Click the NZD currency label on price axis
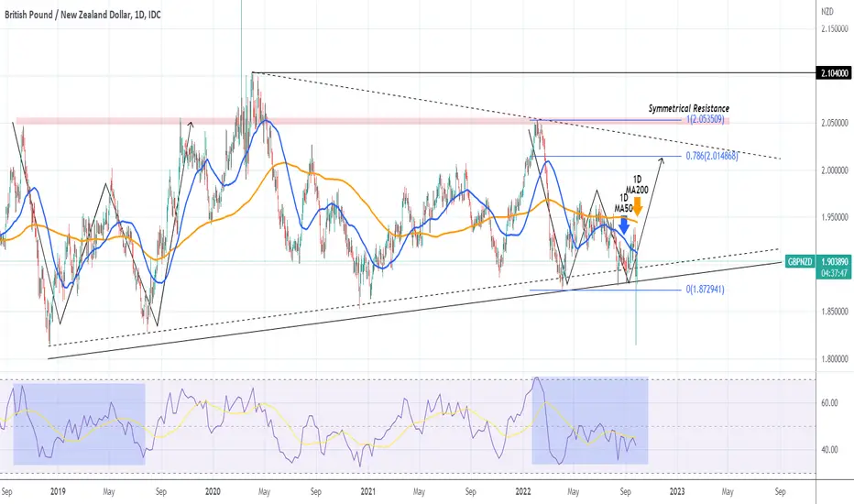 827,11
